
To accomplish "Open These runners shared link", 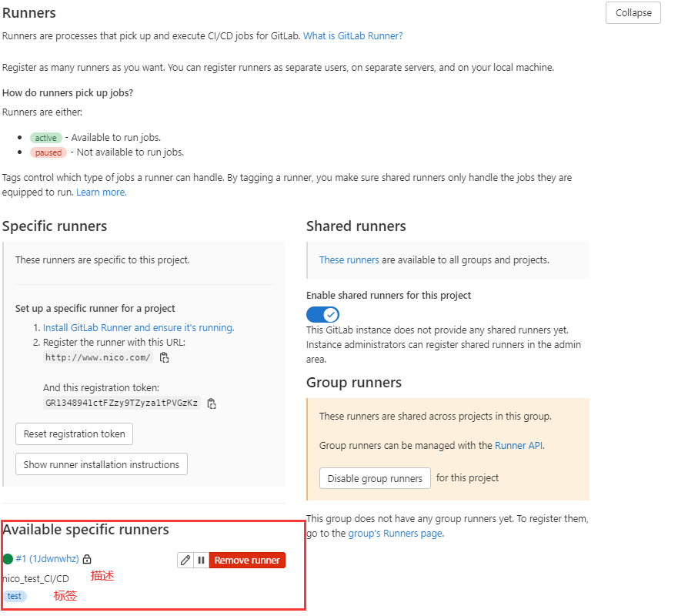I will (x=349, y=260).
